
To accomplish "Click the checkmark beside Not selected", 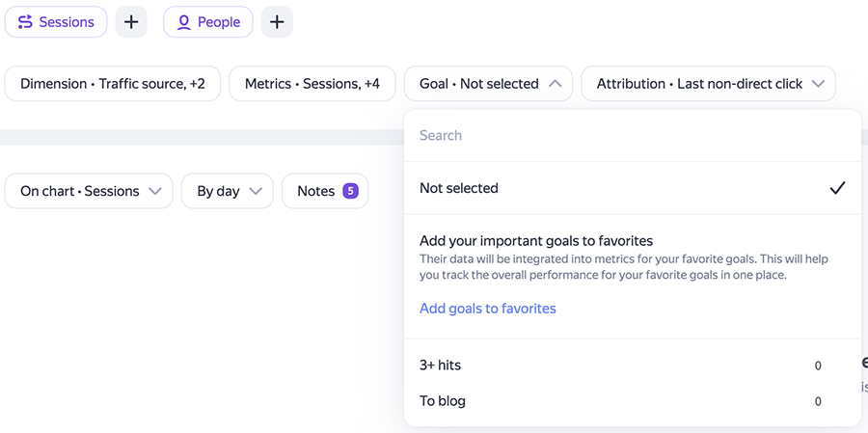I will pyautogui.click(x=837, y=188).
